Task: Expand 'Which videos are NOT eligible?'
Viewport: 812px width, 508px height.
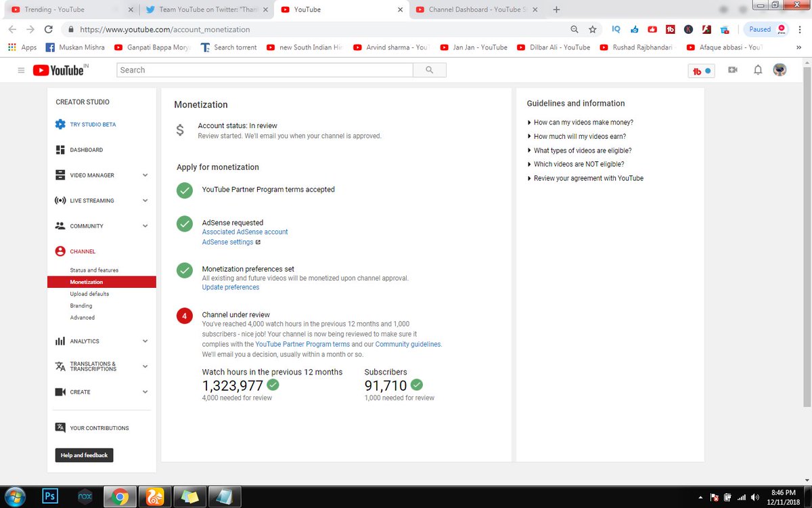Action: (x=575, y=164)
